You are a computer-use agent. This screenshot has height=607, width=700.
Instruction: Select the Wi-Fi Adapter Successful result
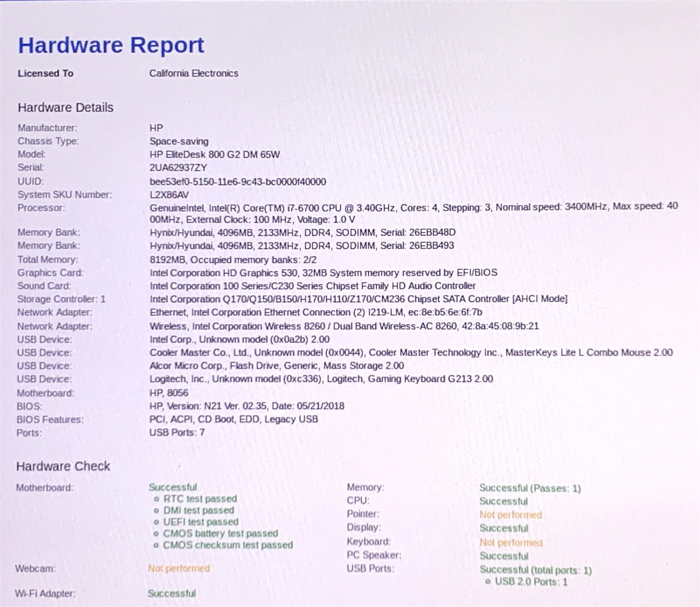click(x=171, y=593)
